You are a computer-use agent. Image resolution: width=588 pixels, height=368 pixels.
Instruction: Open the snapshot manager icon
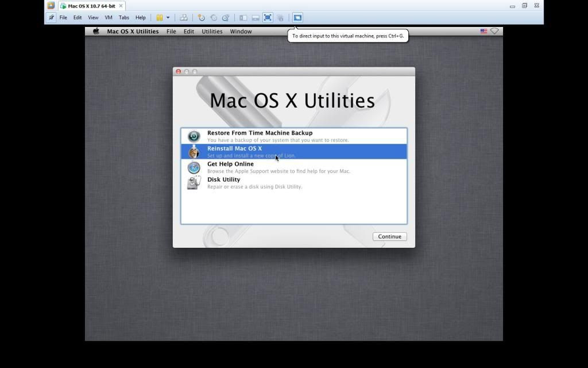(225, 18)
